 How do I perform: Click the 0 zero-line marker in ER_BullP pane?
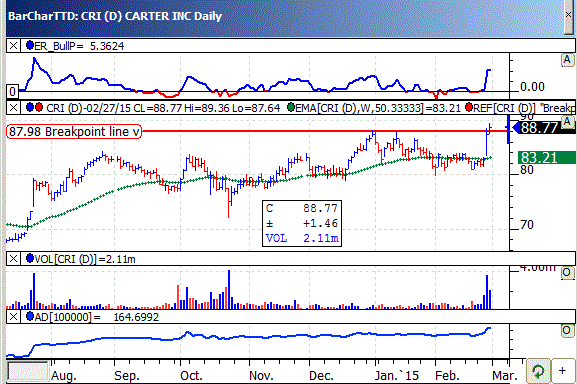coord(13,92)
